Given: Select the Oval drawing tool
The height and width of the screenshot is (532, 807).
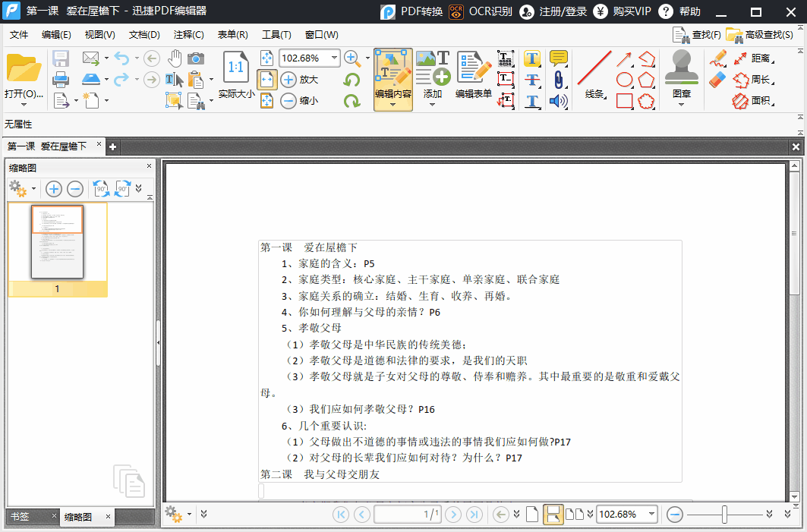Looking at the screenshot, I should [x=624, y=80].
